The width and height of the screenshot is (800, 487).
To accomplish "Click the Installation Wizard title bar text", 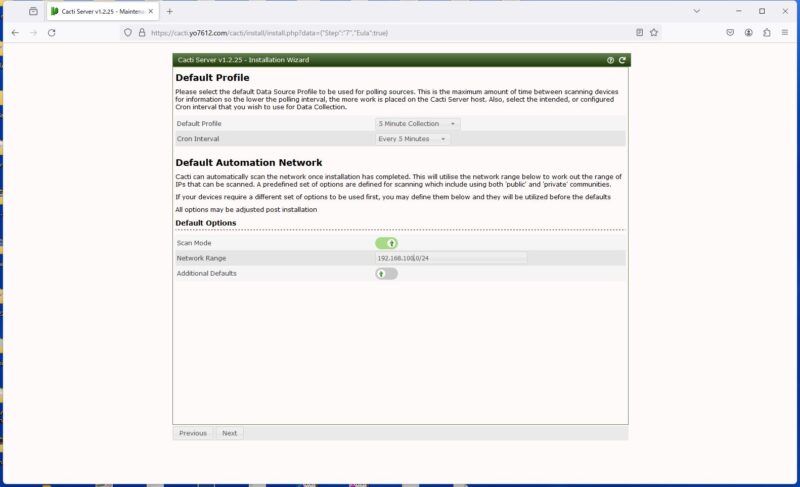I will click(243, 60).
